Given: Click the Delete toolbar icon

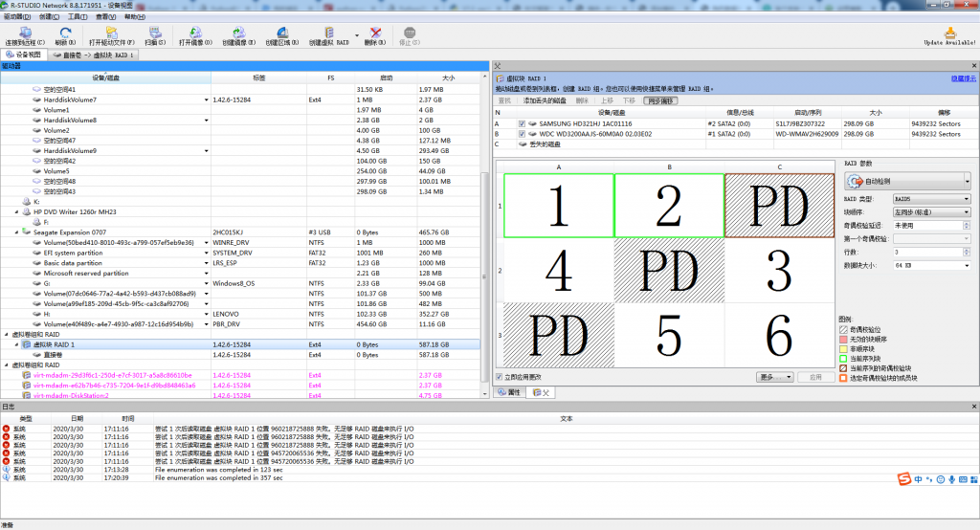Looking at the screenshot, I should coord(376,35).
